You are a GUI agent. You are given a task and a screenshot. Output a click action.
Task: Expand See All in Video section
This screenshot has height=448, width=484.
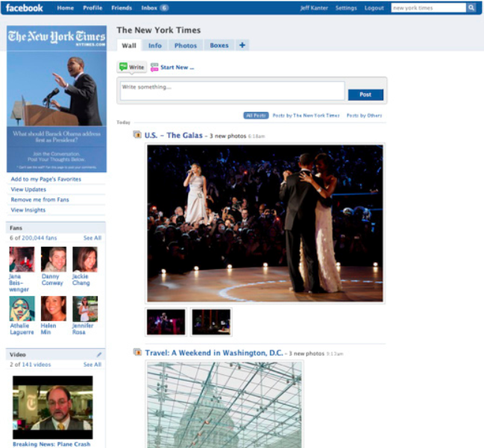[x=92, y=365]
